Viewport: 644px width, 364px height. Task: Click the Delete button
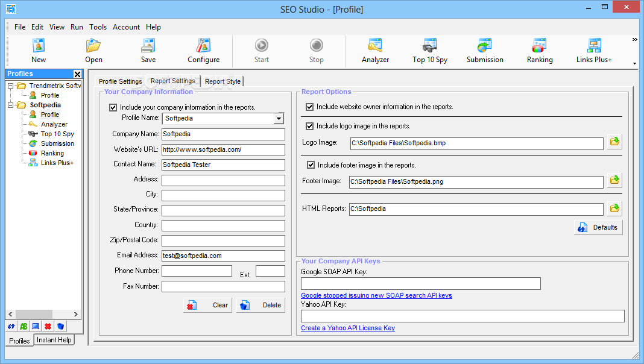(260, 306)
